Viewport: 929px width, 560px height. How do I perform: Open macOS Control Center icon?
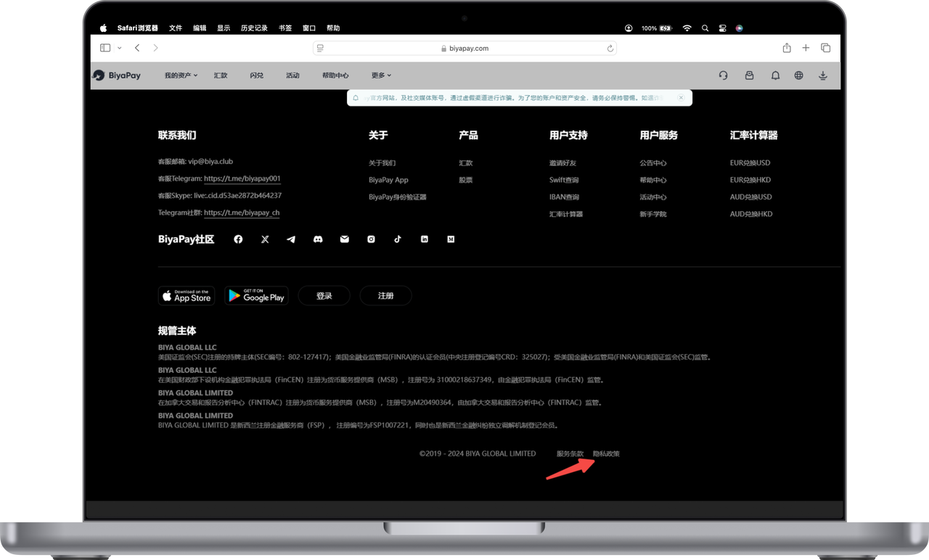coord(723,28)
